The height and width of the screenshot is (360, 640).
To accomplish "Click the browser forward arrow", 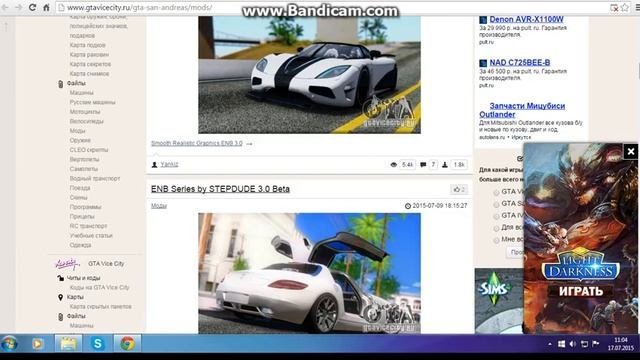I will pyautogui.click(x=19, y=7).
